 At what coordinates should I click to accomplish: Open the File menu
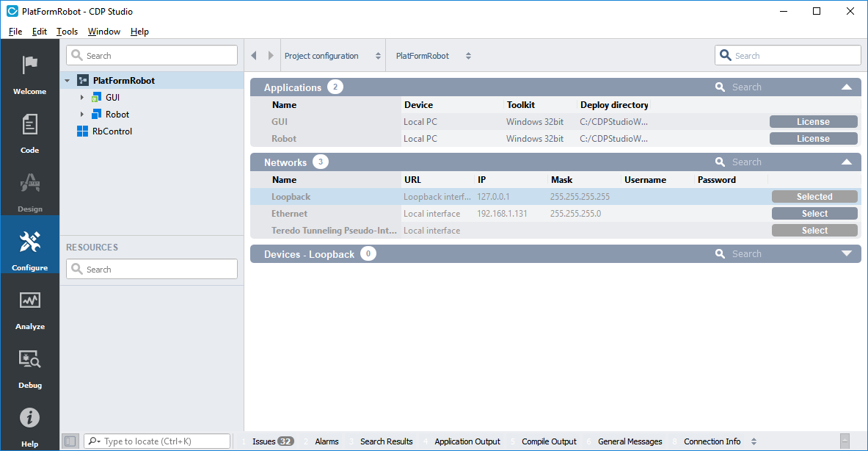tap(15, 32)
